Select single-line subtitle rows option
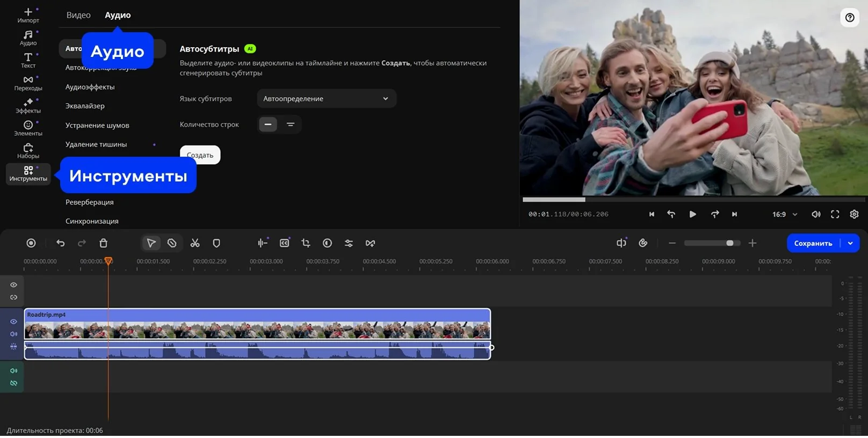Image resolution: width=868 pixels, height=438 pixels. (268, 125)
